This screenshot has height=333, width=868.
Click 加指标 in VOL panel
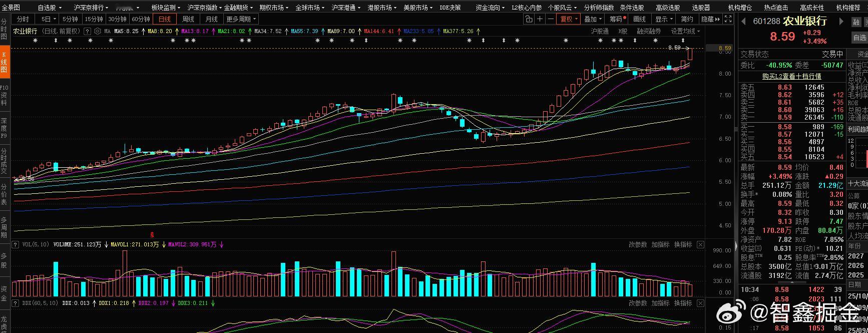pos(660,244)
